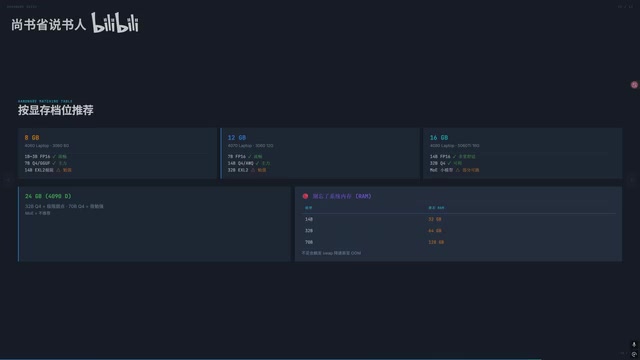Screen dimensions: 640x360
Task: Select the 12 GB card heading
Action: click(237, 138)
